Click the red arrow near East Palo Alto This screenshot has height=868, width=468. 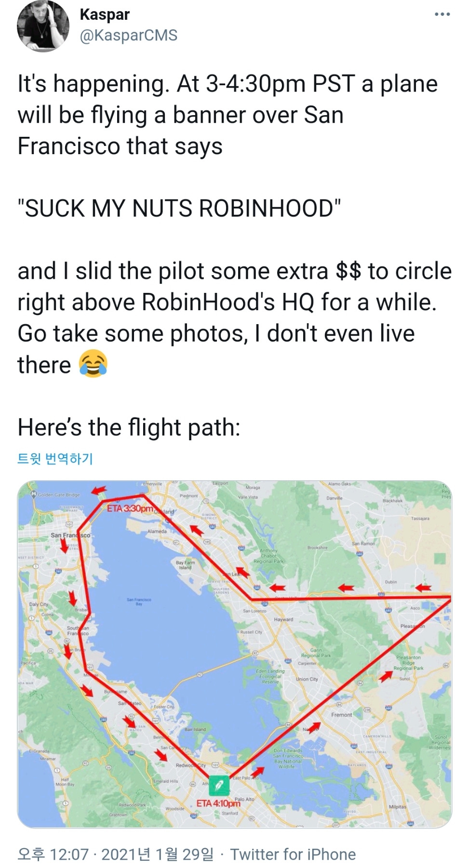pyautogui.click(x=258, y=771)
